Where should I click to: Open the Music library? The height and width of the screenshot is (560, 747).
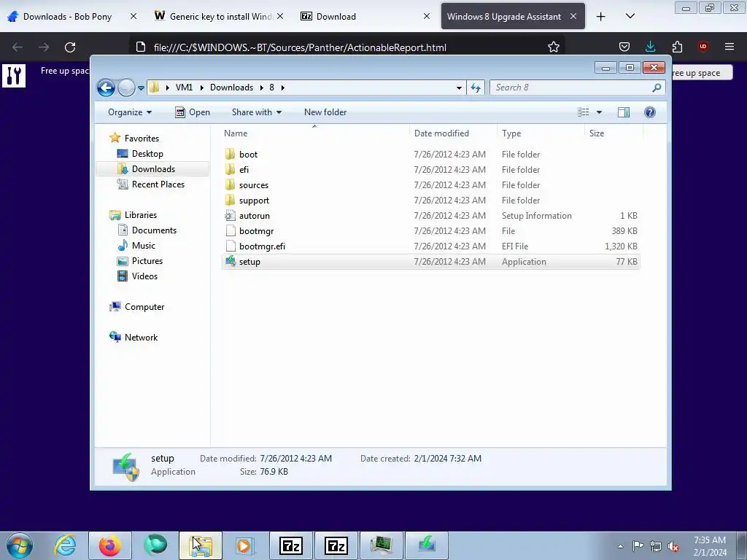[x=144, y=246]
